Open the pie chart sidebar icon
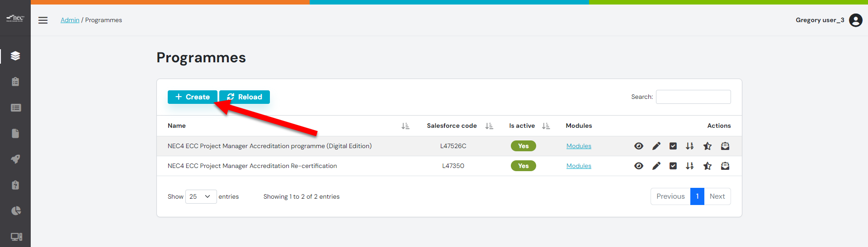The image size is (868, 247). [x=15, y=210]
